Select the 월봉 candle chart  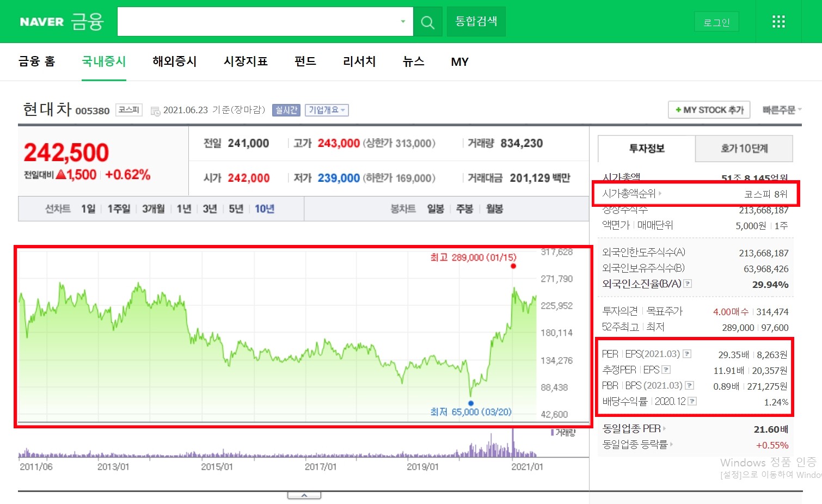[x=495, y=209]
